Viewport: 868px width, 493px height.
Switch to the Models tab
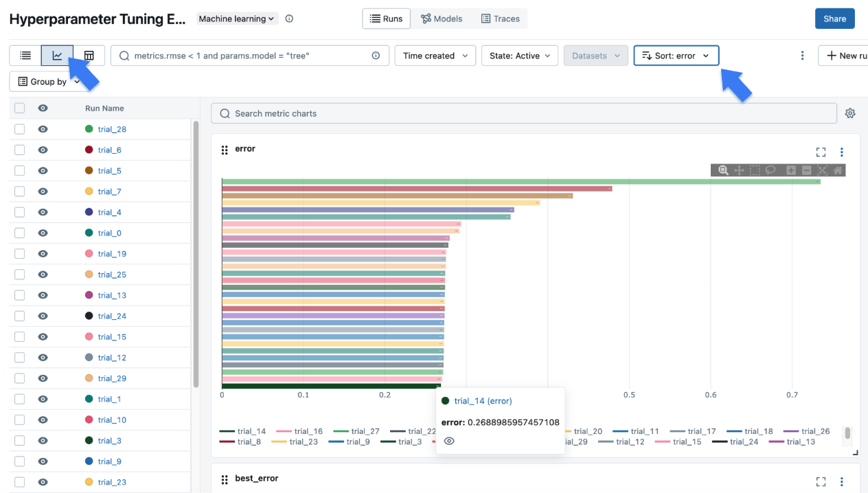(442, 19)
